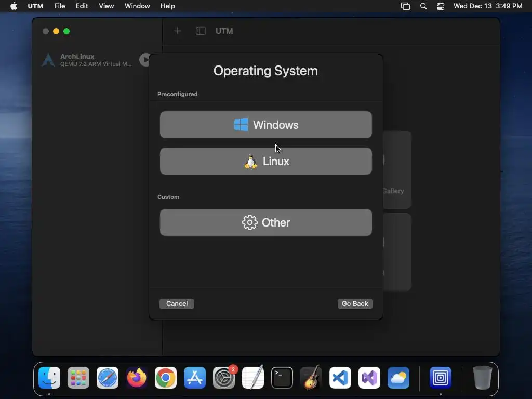Launch GarageBand from the Dock
Screen dimensions: 532x399
click(311, 378)
